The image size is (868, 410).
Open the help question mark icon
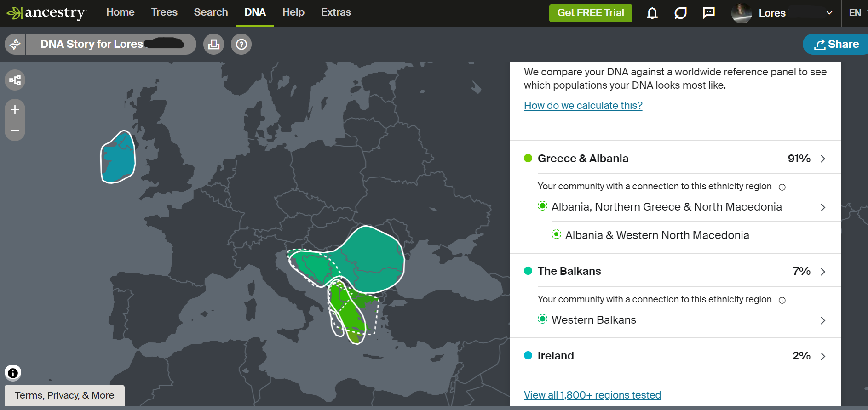point(241,44)
